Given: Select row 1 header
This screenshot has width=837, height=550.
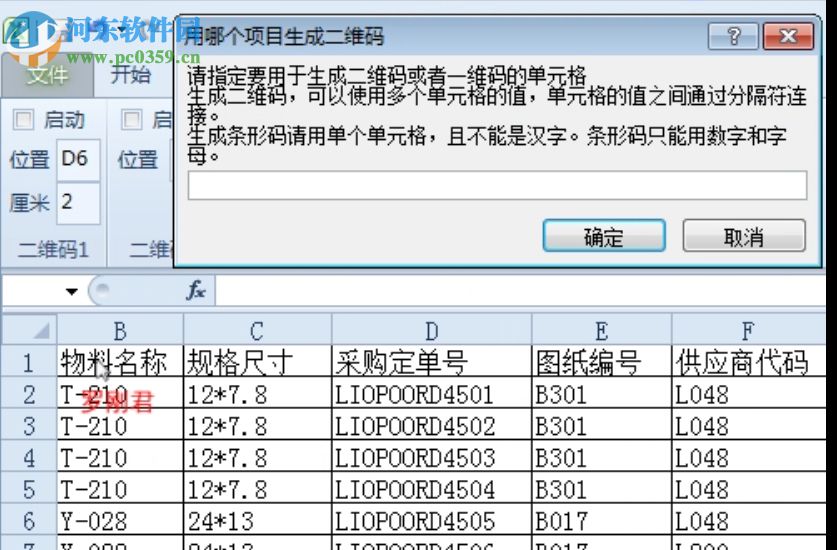Looking at the screenshot, I should (29, 362).
